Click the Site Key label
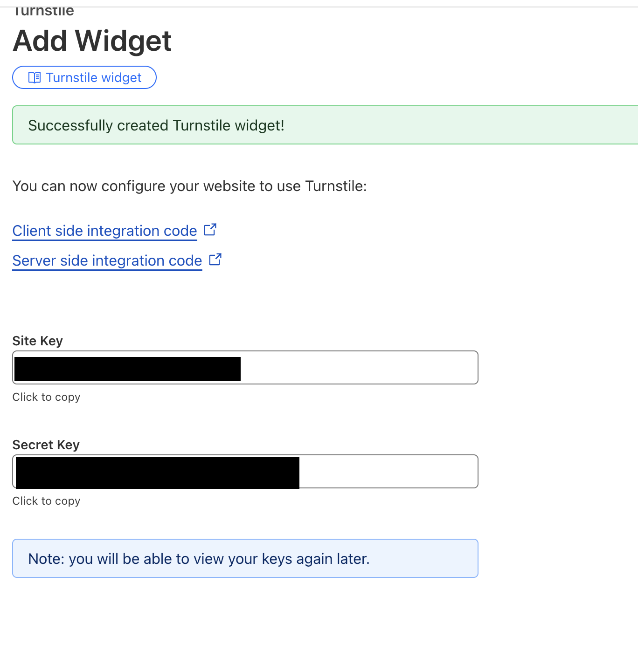This screenshot has width=638, height=672. pos(38,341)
